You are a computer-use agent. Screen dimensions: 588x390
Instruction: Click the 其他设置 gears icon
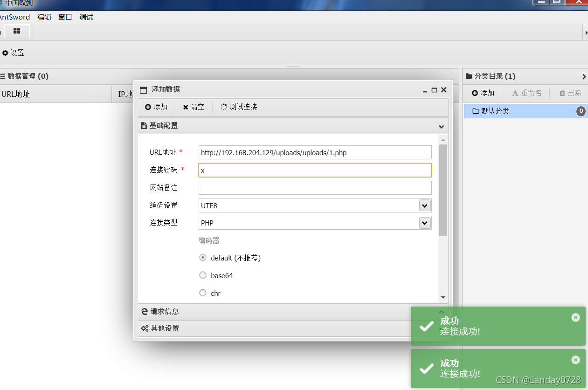click(x=145, y=328)
